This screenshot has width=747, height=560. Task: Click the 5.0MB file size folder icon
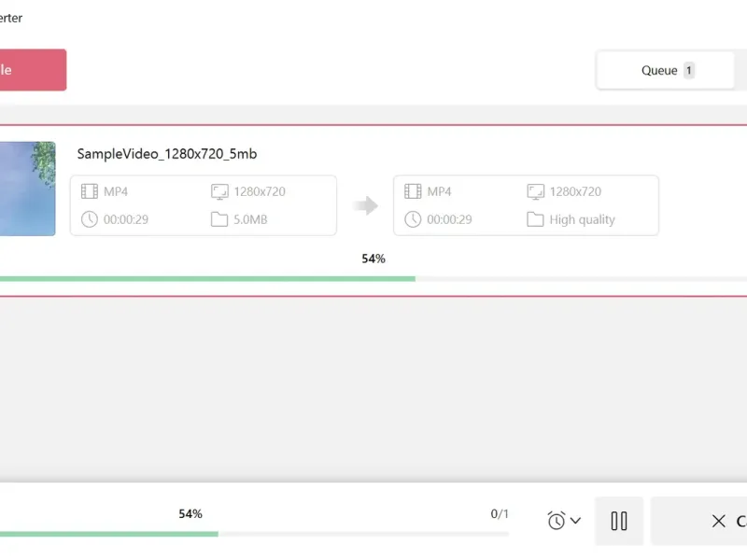[x=219, y=219]
